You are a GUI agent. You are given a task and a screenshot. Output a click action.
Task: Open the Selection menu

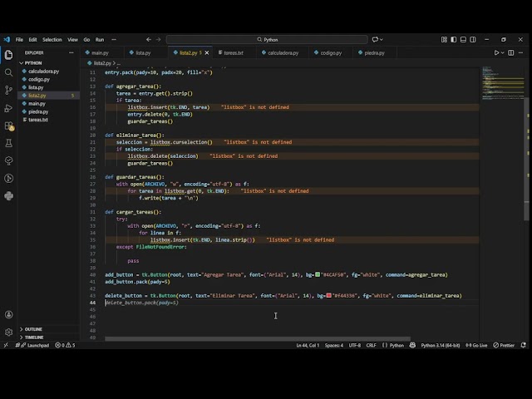[x=52, y=39]
